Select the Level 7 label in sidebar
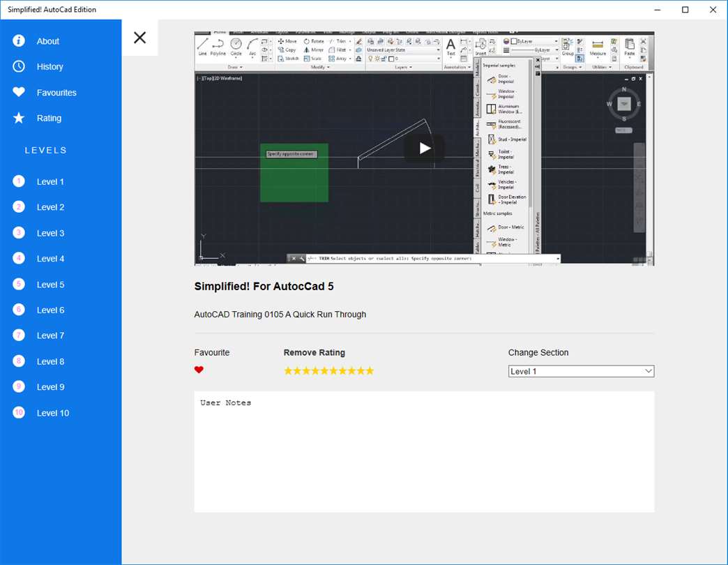The image size is (728, 565). [x=50, y=336]
